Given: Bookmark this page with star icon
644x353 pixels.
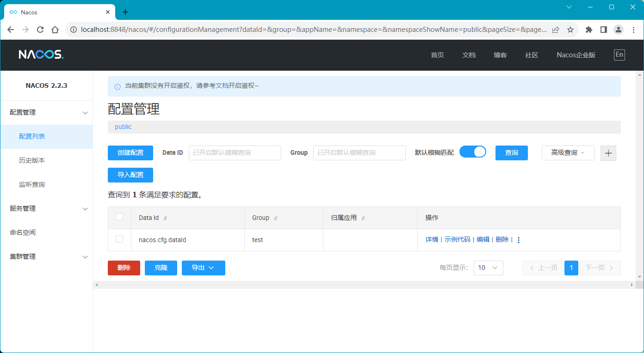Looking at the screenshot, I should [570, 30].
